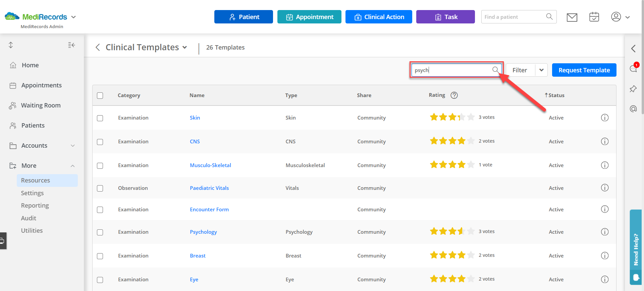Select Resources submenu item
The height and width of the screenshot is (291, 644).
pos(47,180)
